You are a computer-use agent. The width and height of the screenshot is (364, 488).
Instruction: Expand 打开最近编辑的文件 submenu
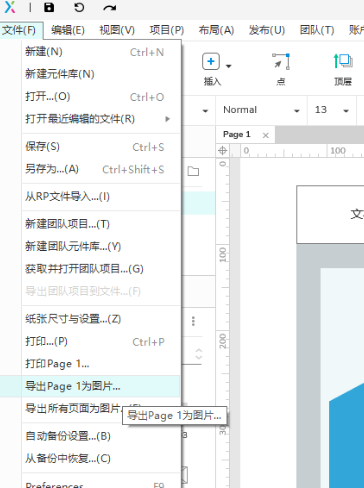(168, 119)
